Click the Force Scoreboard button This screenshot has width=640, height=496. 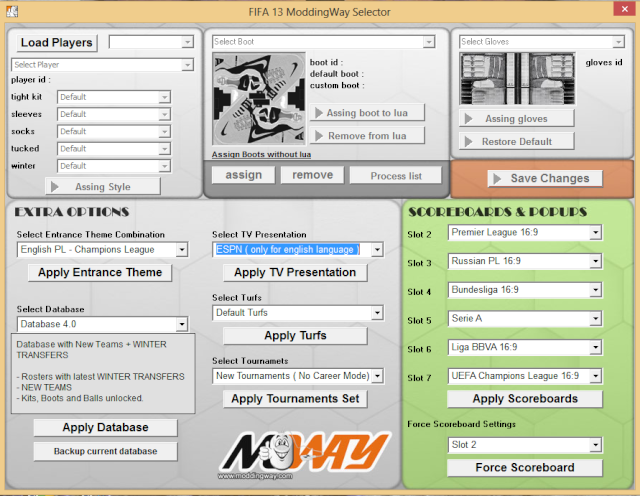pyautogui.click(x=525, y=467)
